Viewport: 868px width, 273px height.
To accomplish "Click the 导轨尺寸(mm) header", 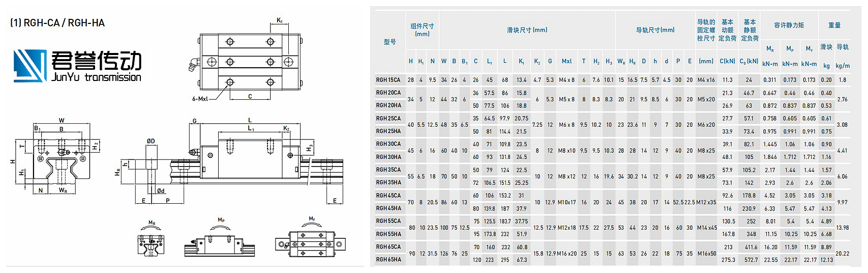I will [655, 30].
